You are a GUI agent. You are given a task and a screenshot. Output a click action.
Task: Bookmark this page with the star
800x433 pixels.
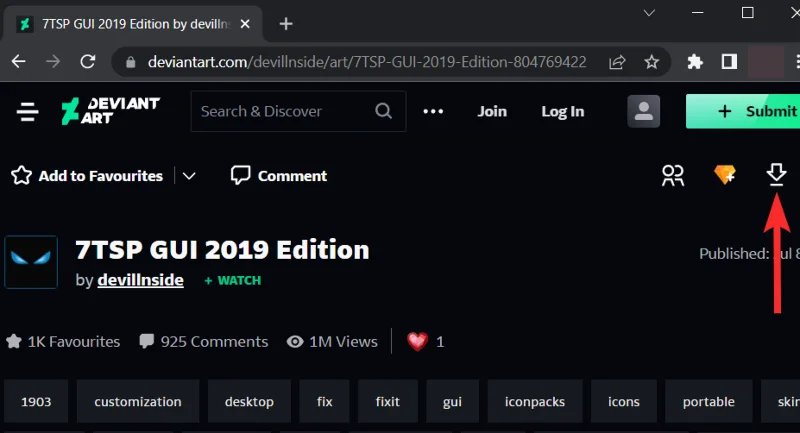652,62
